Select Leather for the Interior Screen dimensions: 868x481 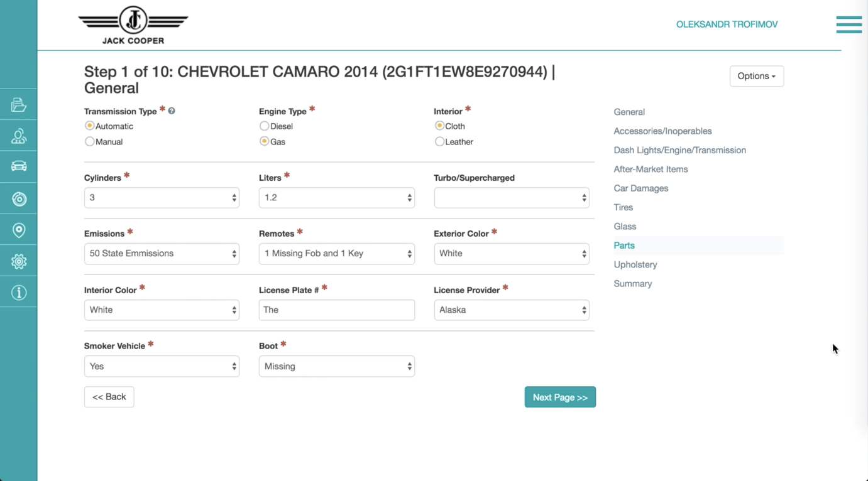(x=439, y=141)
